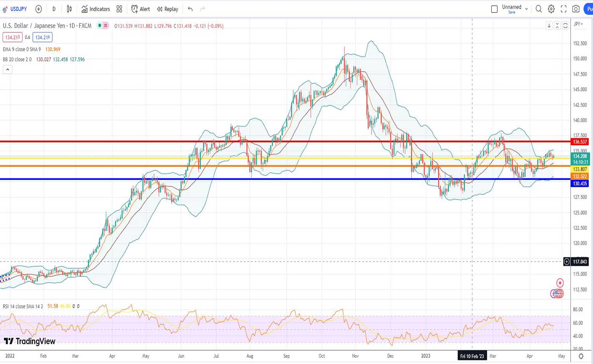
Task: Open the JPY currency dropdown
Action: (x=579, y=24)
